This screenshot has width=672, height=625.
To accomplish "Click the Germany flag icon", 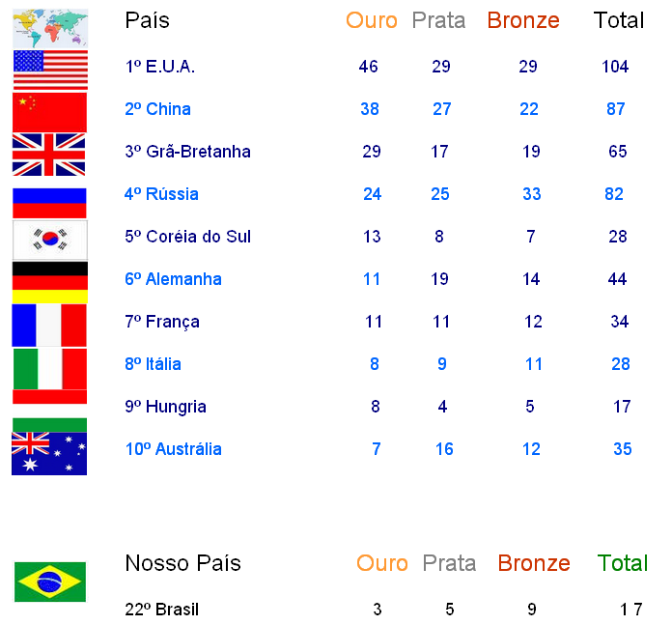I will tap(50, 282).
